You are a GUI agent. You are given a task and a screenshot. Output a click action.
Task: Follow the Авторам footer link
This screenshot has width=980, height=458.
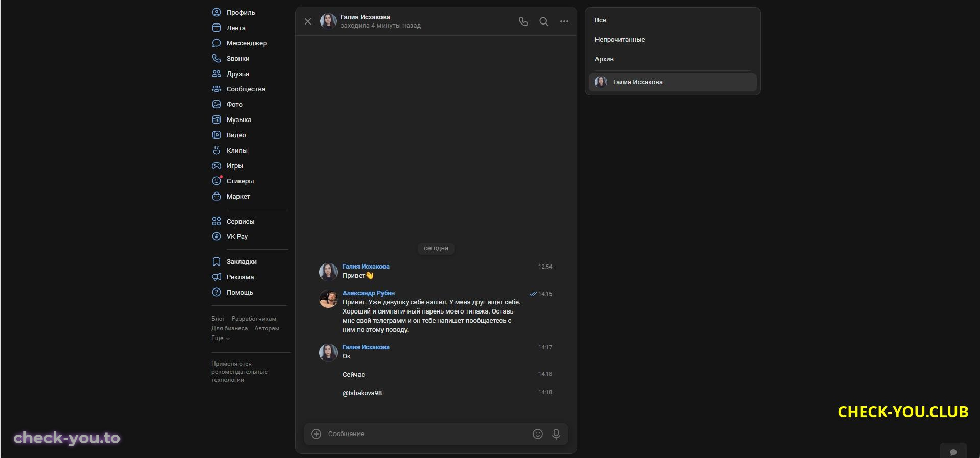267,328
